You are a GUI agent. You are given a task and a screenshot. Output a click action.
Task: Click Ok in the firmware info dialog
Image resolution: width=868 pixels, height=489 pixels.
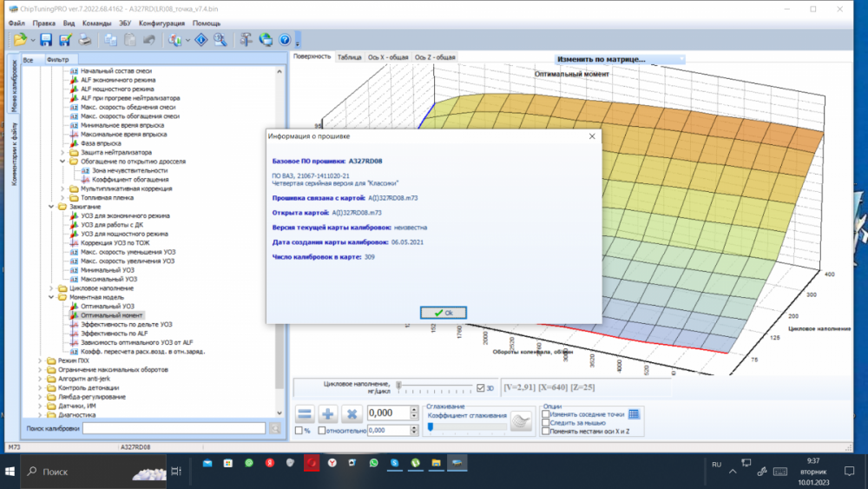coord(443,313)
